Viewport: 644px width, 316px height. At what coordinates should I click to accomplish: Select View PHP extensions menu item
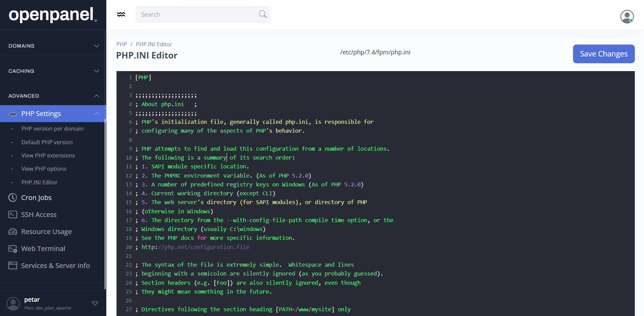[48, 155]
